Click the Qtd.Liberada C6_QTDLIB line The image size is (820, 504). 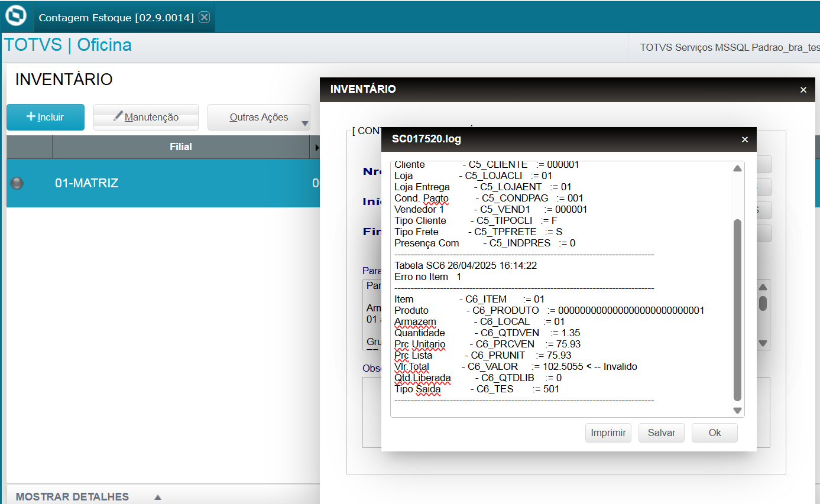click(x=478, y=378)
